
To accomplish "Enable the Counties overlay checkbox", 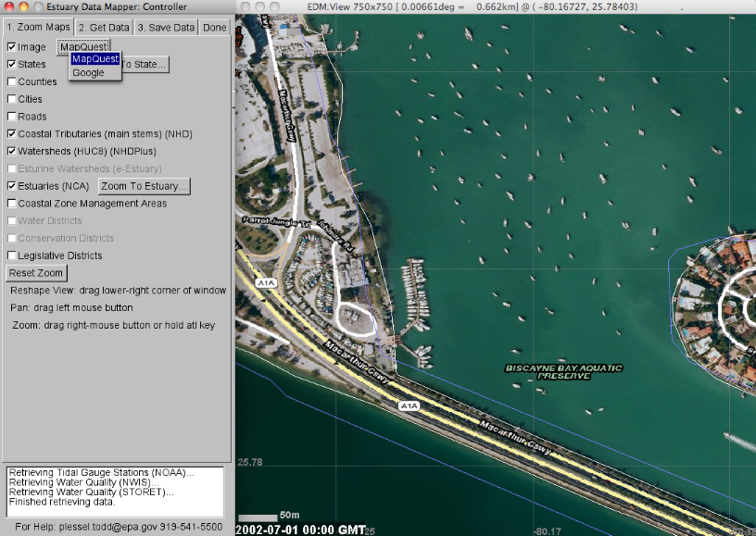I will [x=9, y=81].
